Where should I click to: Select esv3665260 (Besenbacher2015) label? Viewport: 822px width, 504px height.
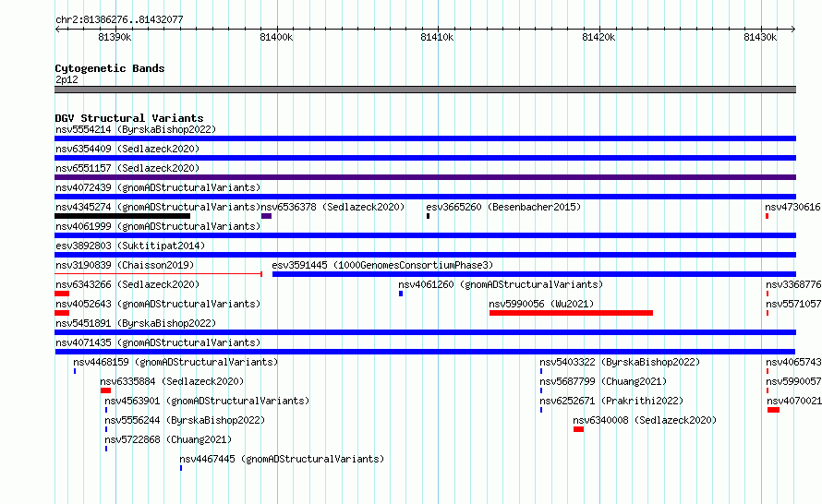tap(503, 207)
